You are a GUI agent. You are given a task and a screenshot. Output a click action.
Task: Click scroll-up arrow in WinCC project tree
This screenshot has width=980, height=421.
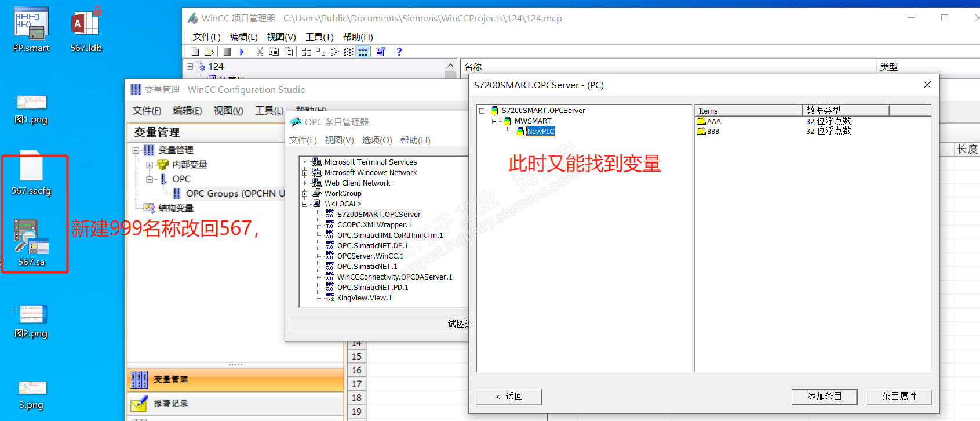(x=451, y=66)
